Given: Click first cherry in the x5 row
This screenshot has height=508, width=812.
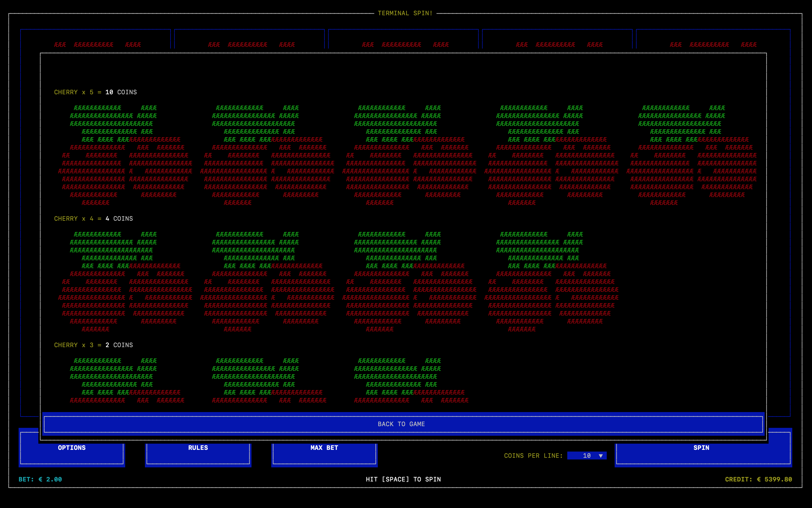Looking at the screenshot, I should [125, 155].
